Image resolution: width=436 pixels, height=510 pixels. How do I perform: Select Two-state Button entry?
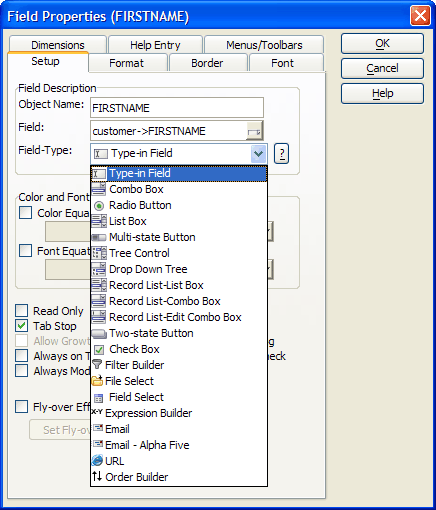coord(179,333)
